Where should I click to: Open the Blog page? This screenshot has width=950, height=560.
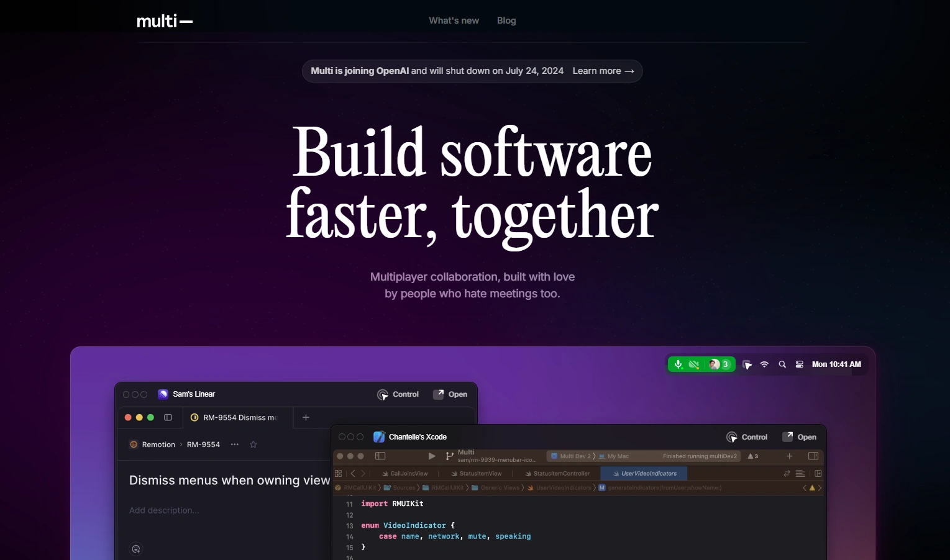[x=506, y=20]
